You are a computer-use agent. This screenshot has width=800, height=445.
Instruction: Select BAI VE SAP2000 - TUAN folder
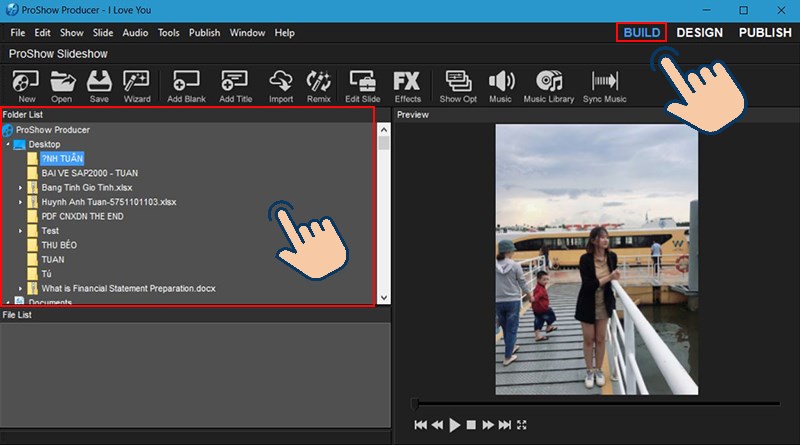(89, 173)
